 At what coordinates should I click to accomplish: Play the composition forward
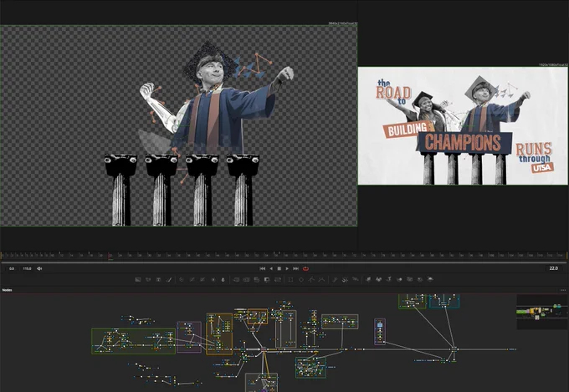coord(287,268)
